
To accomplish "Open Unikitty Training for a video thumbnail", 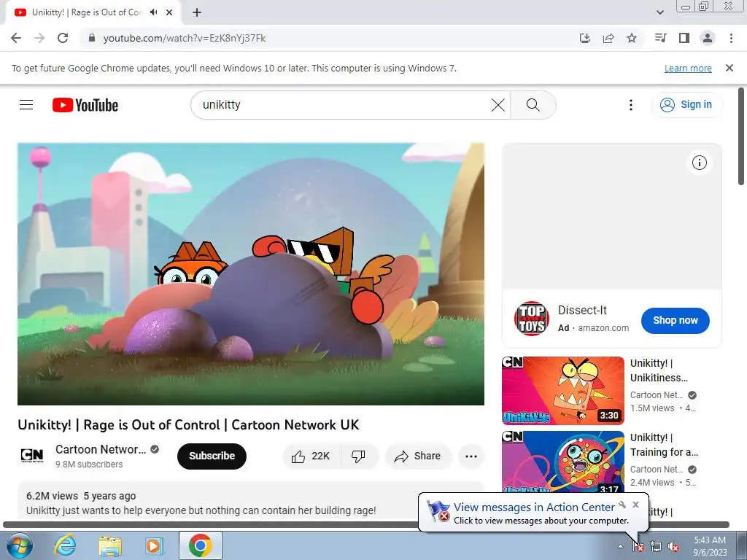I will pyautogui.click(x=562, y=461).
